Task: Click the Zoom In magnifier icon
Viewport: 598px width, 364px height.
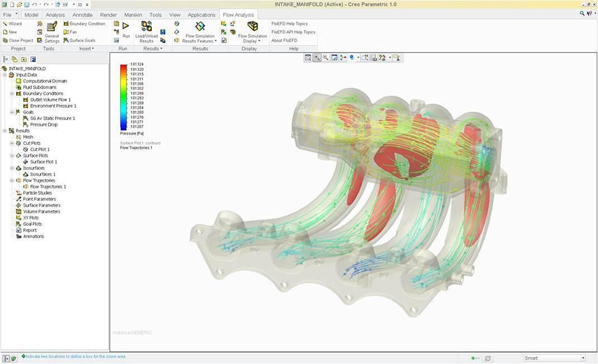Action: (x=317, y=58)
